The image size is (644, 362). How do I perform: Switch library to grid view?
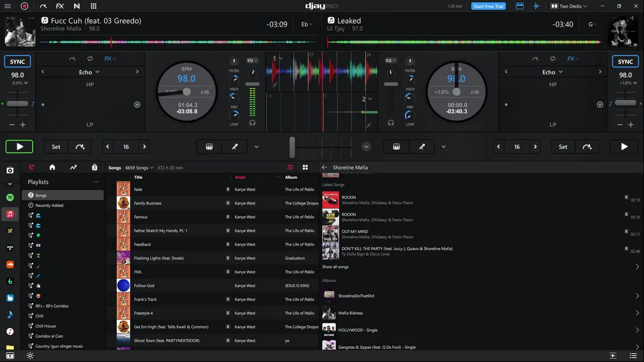[x=305, y=167]
